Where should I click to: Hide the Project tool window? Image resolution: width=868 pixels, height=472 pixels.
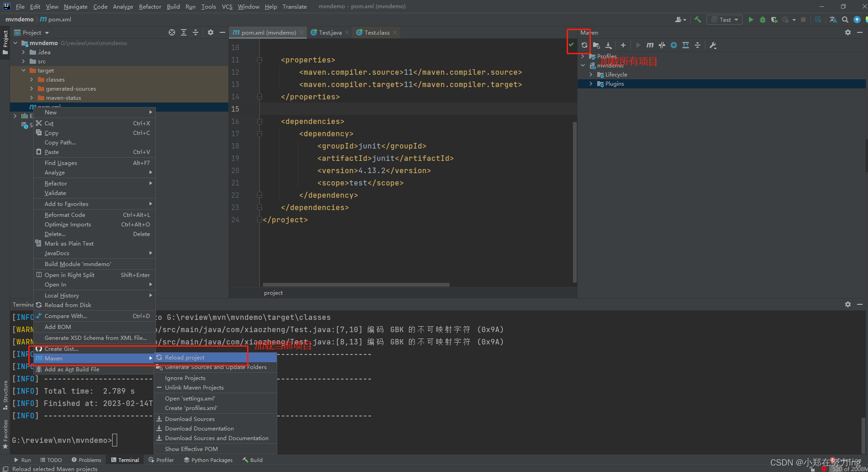(x=222, y=32)
